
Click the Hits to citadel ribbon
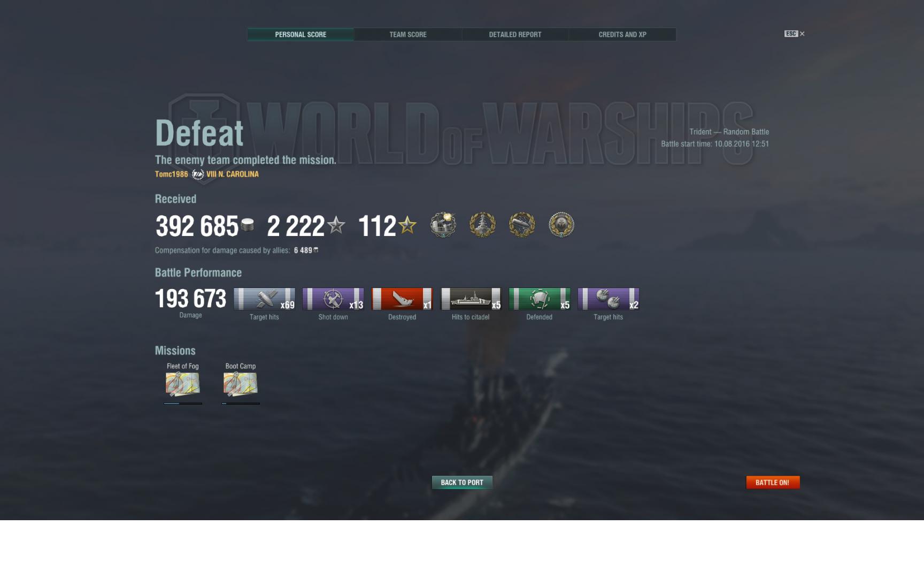tap(471, 299)
